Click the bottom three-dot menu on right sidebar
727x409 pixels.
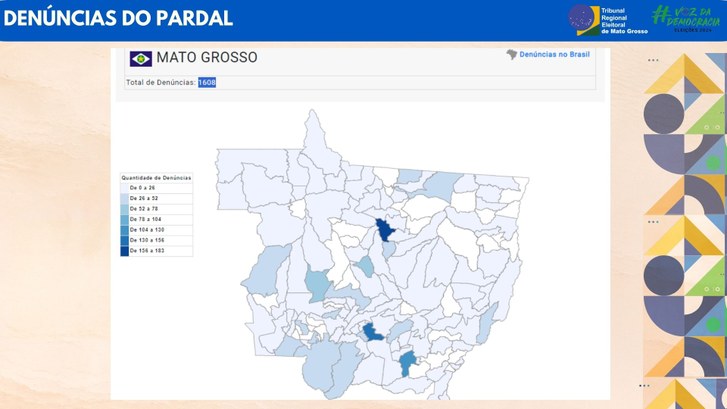(x=645, y=385)
